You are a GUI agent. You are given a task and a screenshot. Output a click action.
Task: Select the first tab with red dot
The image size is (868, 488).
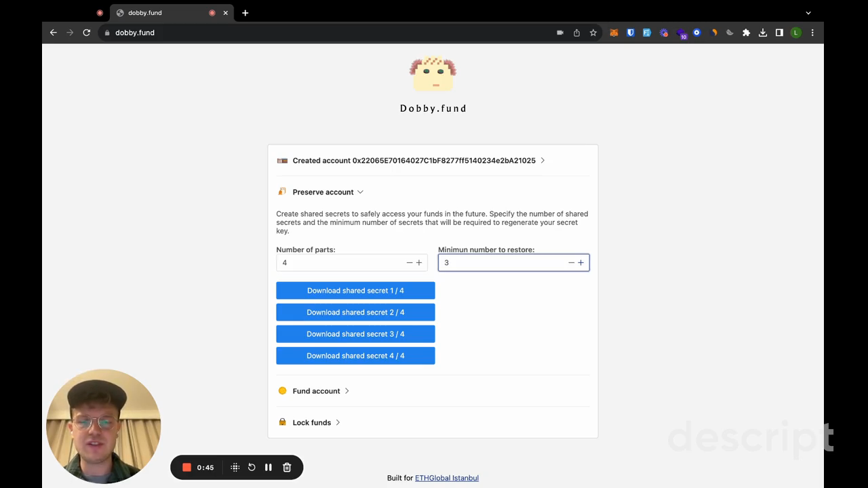pos(100,13)
